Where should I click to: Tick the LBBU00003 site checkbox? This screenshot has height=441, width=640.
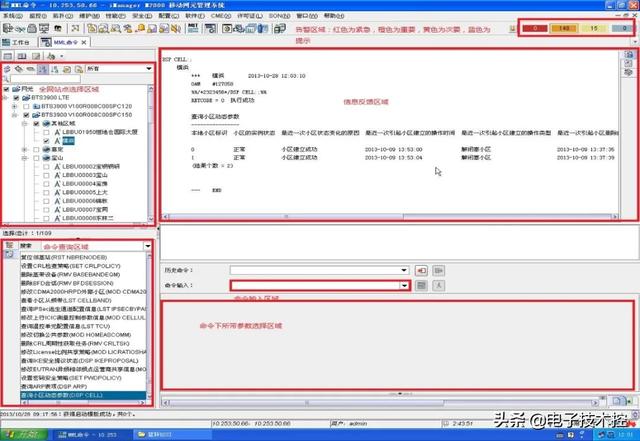click(46, 175)
